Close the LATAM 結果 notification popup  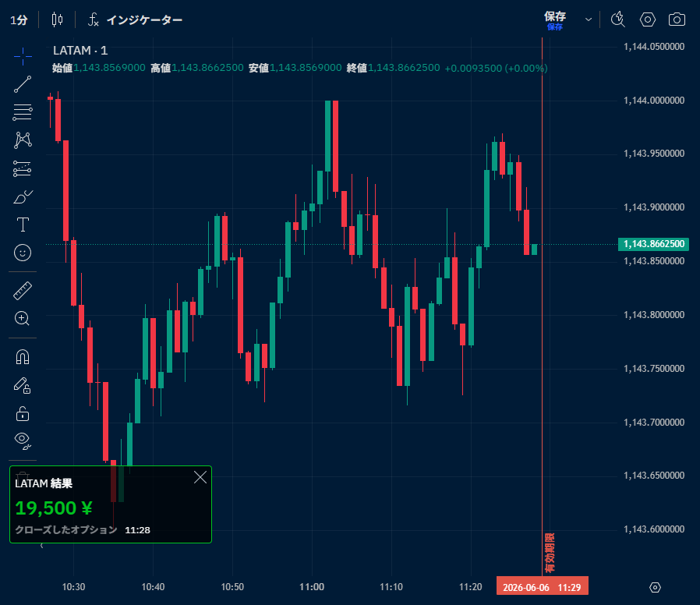pyautogui.click(x=200, y=477)
